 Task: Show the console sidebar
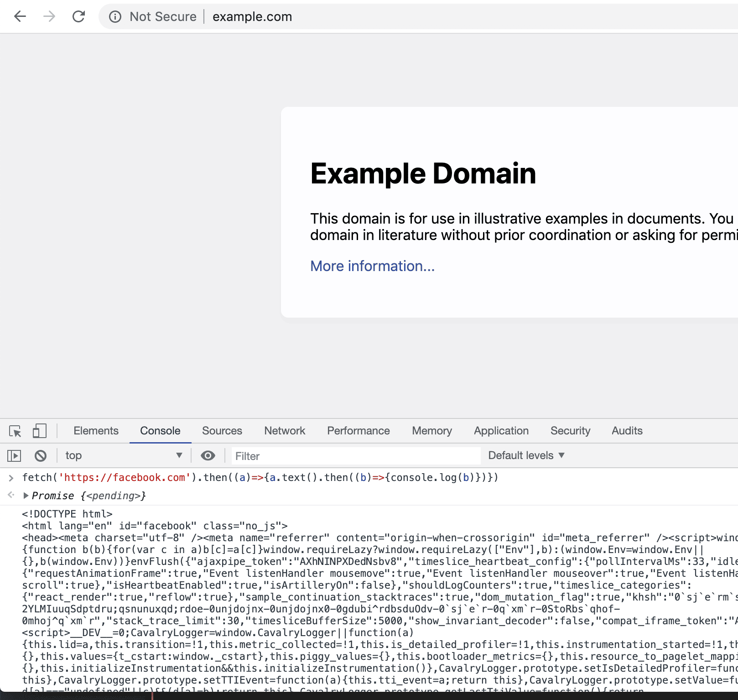(x=14, y=455)
